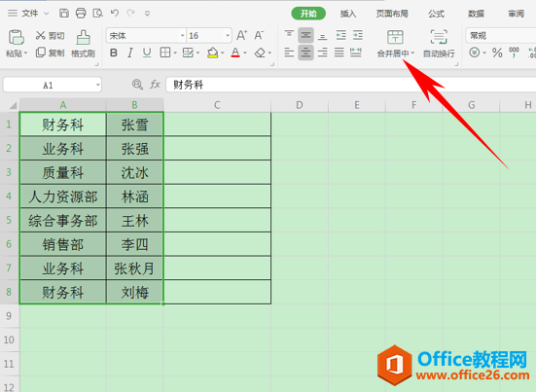Open font settings dialog launcher

click(272, 64)
